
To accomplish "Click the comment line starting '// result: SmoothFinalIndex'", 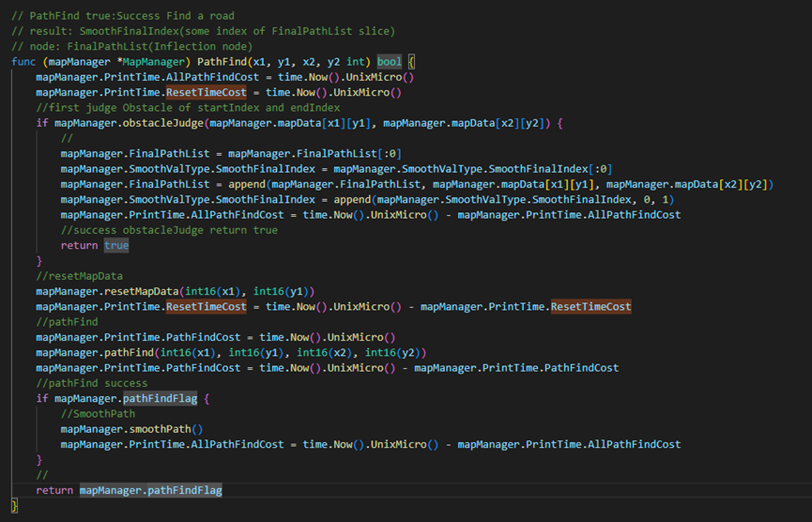I will [x=204, y=31].
